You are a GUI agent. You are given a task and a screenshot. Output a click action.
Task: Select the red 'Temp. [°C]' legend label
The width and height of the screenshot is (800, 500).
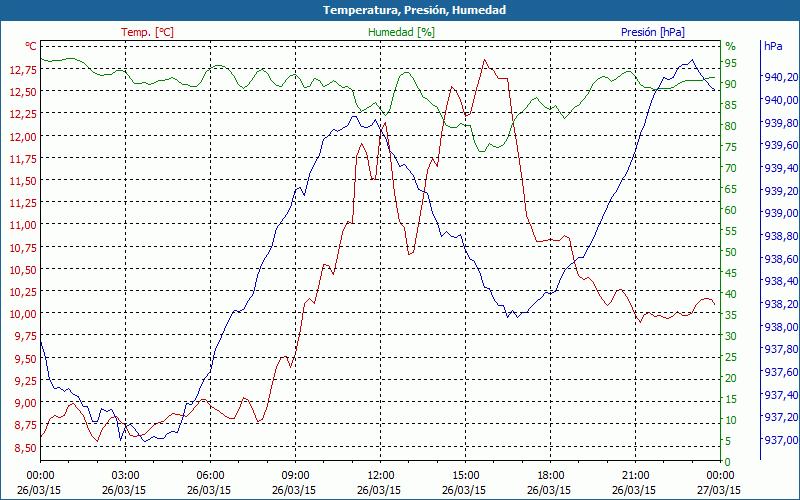pyautogui.click(x=147, y=32)
